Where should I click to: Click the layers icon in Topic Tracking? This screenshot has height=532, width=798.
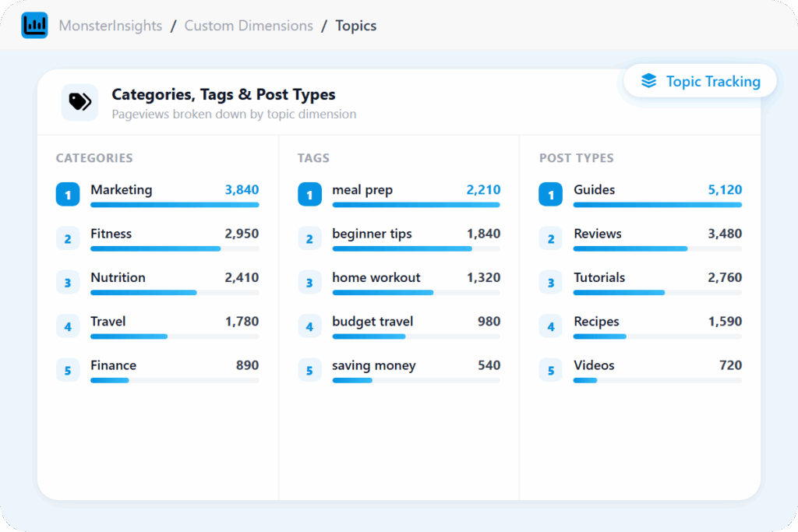pyautogui.click(x=648, y=81)
